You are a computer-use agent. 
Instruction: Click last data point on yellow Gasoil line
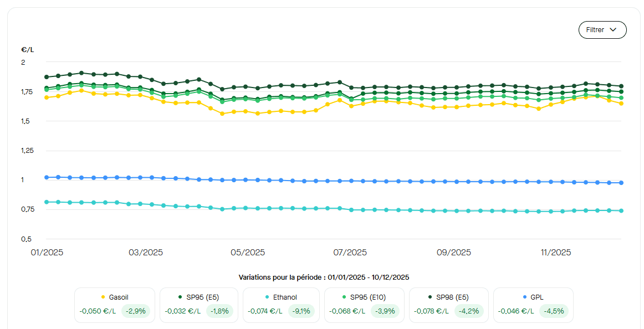pos(621,103)
